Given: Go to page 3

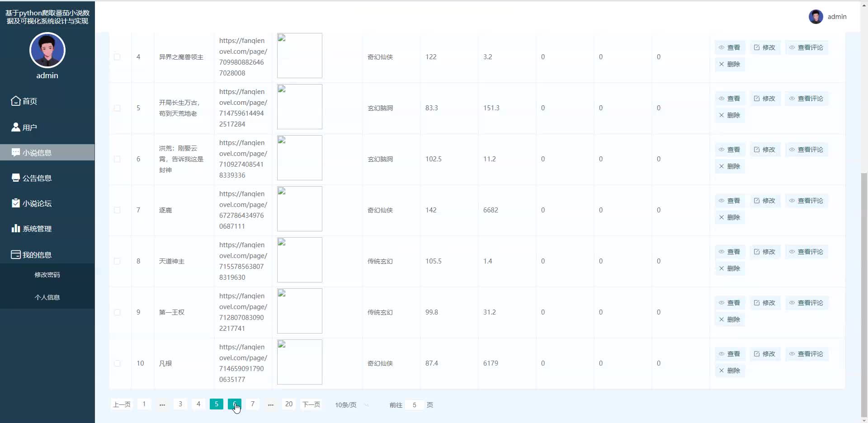Looking at the screenshot, I should pos(180,404).
